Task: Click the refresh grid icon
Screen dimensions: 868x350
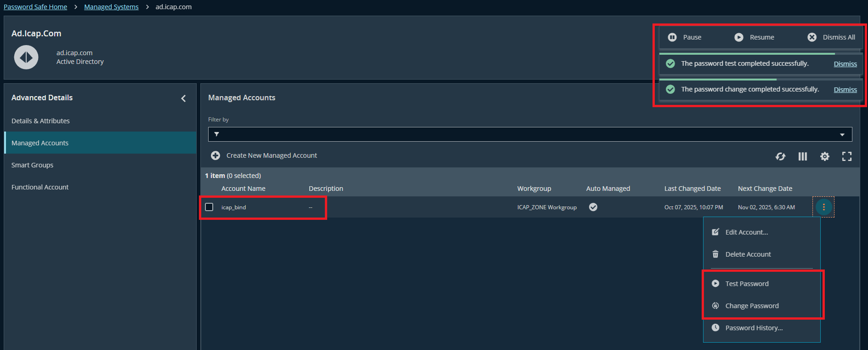Action: 780,156
